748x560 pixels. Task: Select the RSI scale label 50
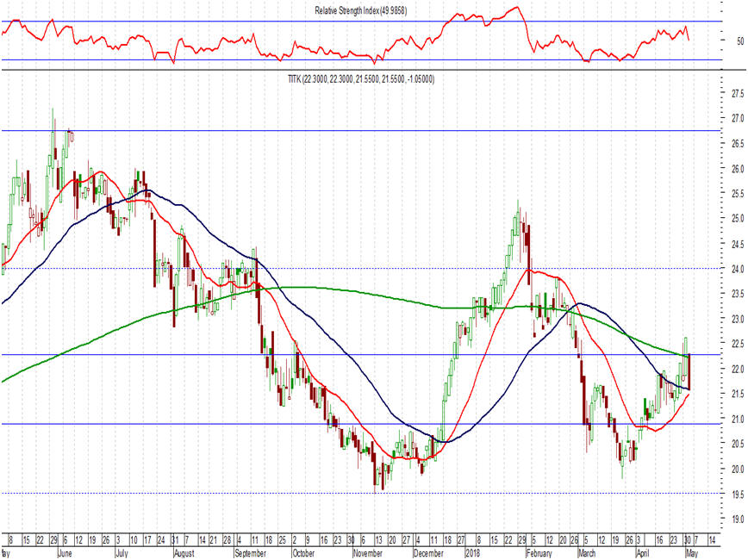pyautogui.click(x=740, y=41)
